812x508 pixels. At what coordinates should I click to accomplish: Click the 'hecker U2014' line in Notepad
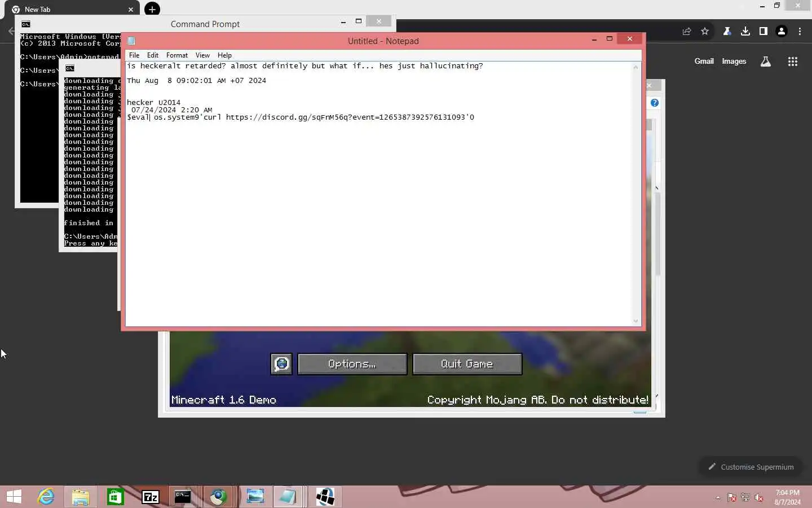(x=153, y=103)
